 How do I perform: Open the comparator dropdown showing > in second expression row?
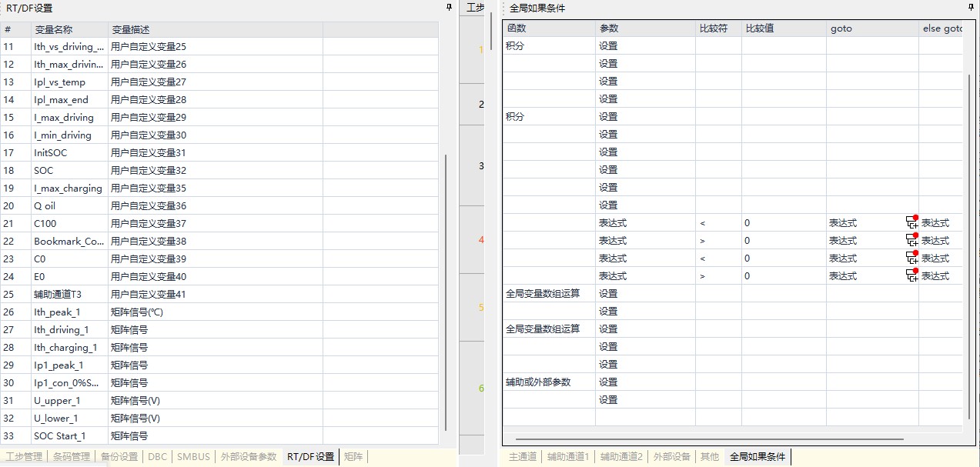coord(716,240)
